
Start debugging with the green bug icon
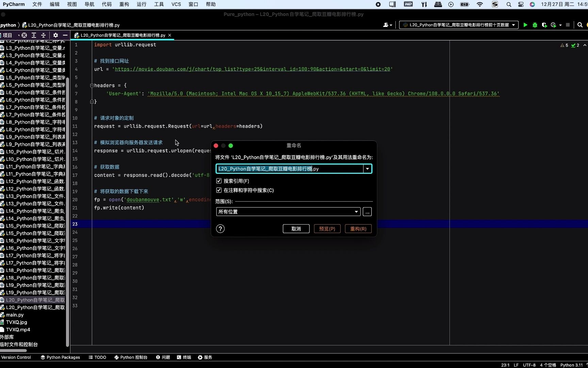tap(535, 25)
